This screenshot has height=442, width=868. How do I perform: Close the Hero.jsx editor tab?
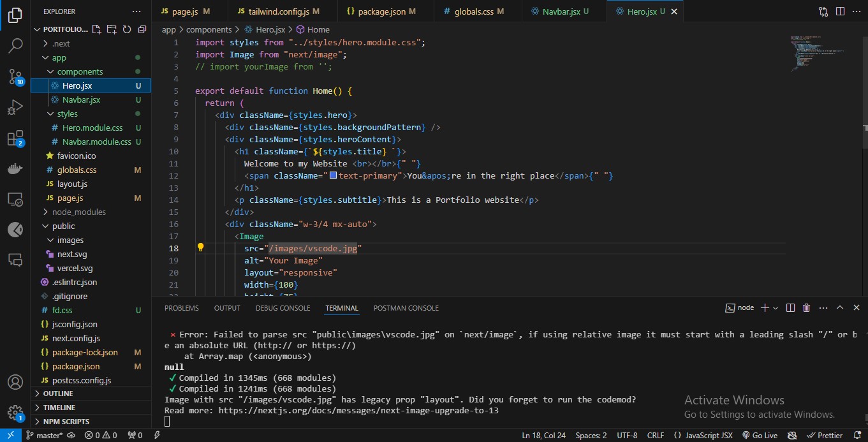tap(675, 11)
